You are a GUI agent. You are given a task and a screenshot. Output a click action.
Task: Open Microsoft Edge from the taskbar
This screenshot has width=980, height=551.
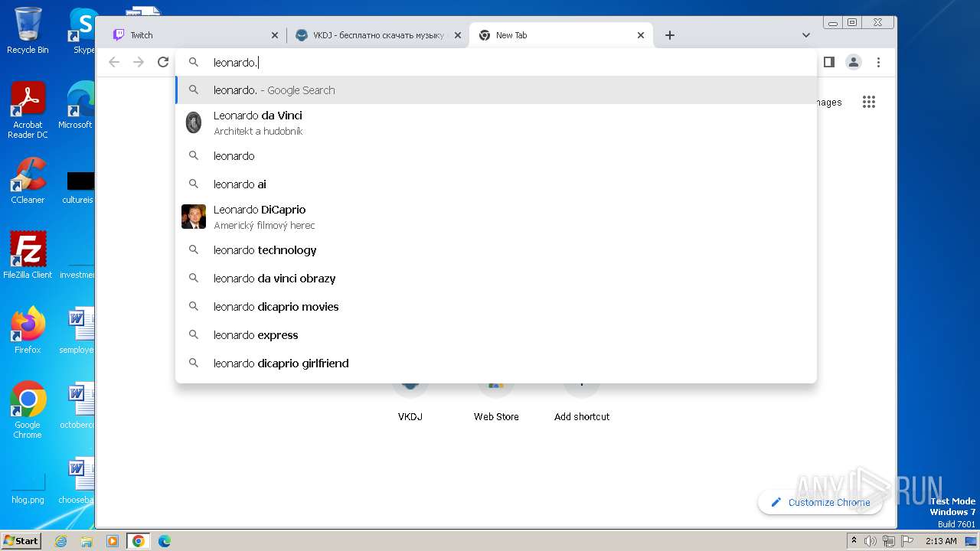coord(165,541)
